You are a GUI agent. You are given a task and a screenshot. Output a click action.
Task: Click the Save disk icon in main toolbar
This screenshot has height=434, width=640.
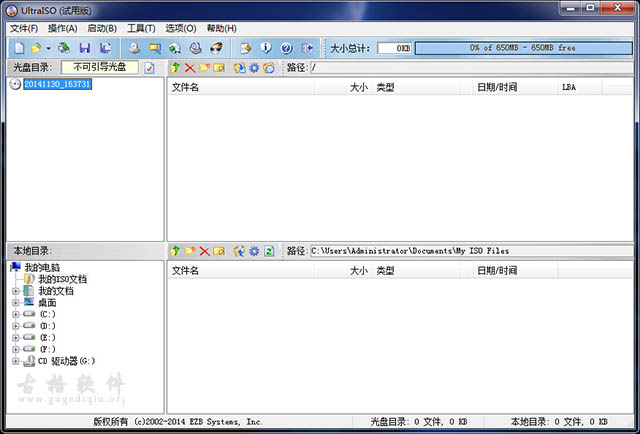pos(84,48)
